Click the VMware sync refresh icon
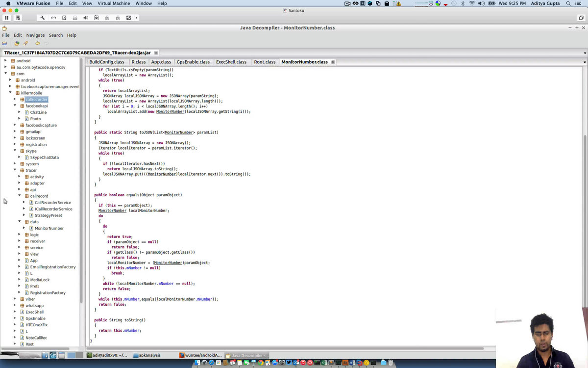The height and width of the screenshot is (368, 588). click(x=128, y=18)
